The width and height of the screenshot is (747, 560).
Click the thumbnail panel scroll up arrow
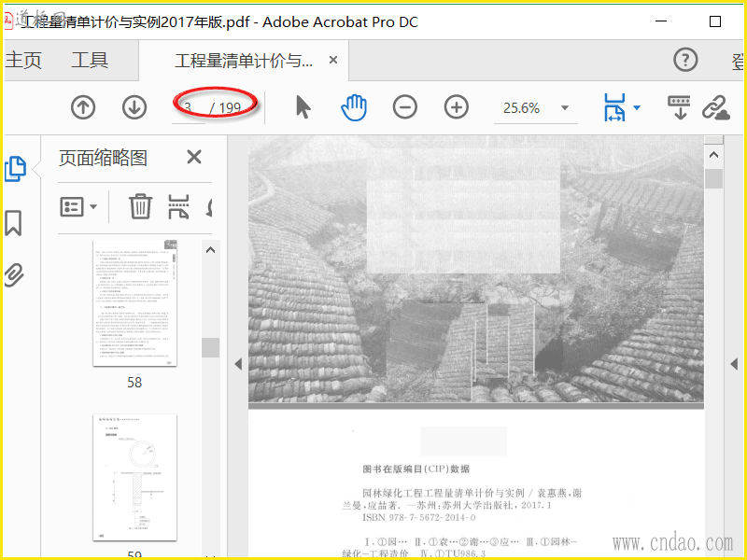click(x=211, y=250)
